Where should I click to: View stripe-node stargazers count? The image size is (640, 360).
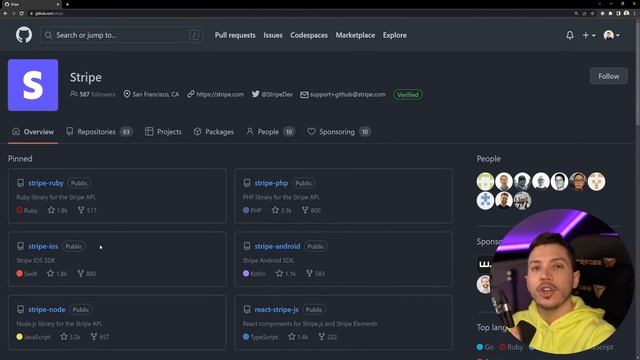pos(70,337)
